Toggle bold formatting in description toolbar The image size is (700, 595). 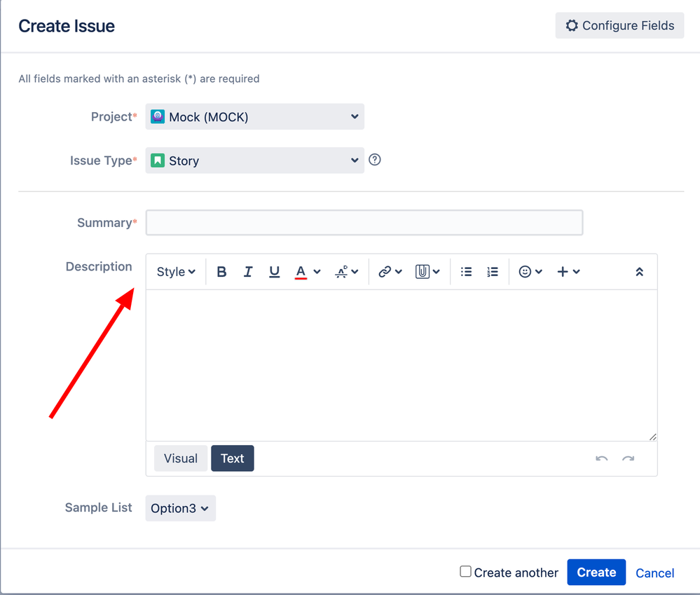pyautogui.click(x=221, y=272)
